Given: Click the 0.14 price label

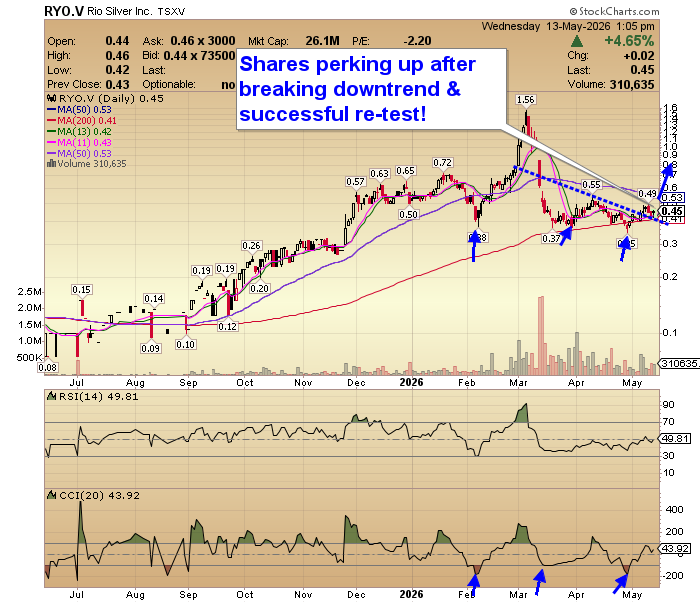Looking at the screenshot, I should point(154,299).
